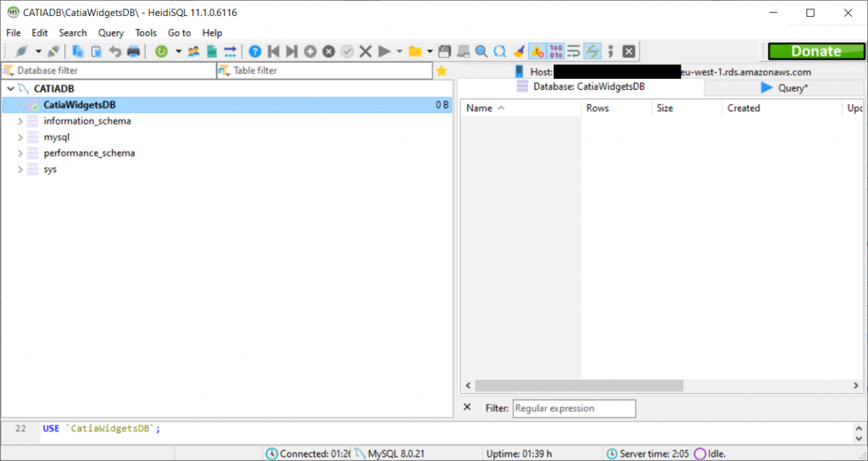The height and width of the screenshot is (461, 868).
Task: Click the Copy toolbar icon
Action: click(78, 52)
